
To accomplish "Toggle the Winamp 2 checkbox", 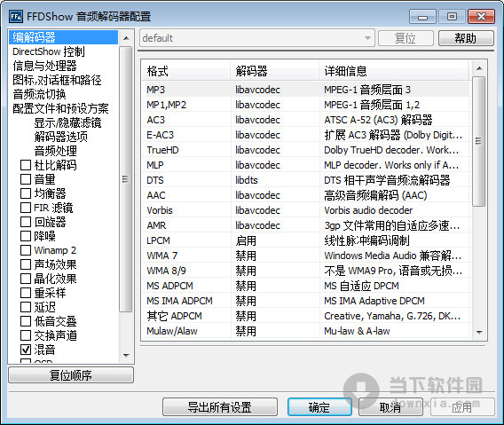I will [x=26, y=250].
